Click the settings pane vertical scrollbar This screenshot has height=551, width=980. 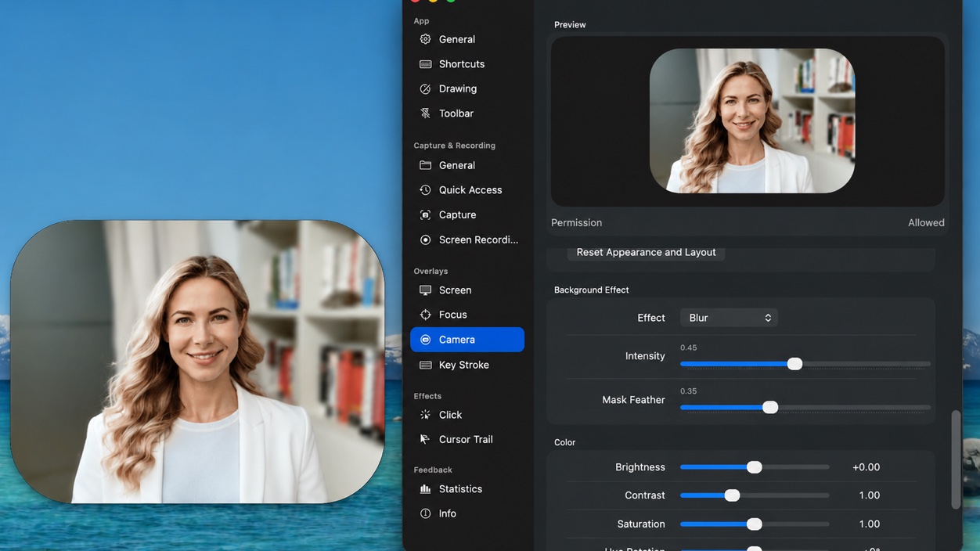click(x=956, y=460)
